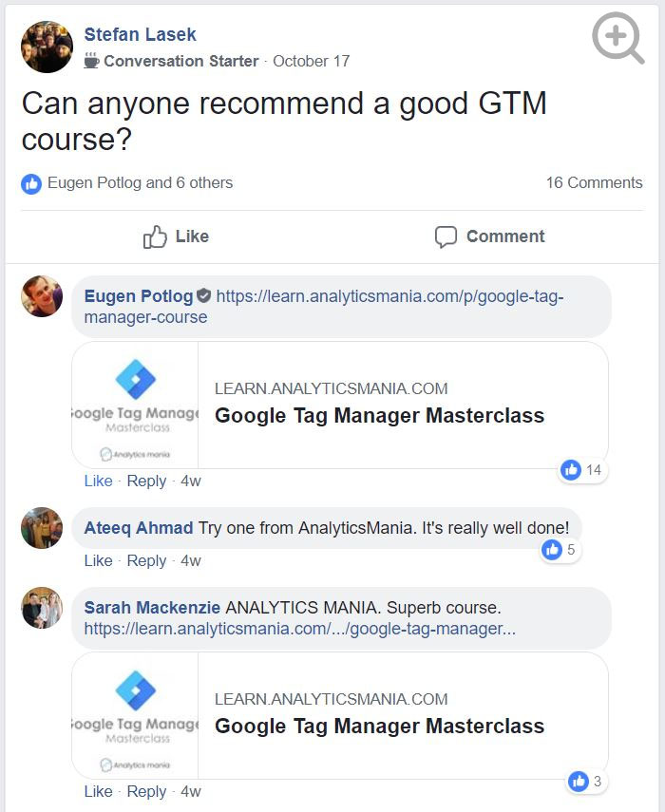Image resolution: width=665 pixels, height=812 pixels.
Task: Click the blue like reaction icon under the post
Action: tap(31, 183)
